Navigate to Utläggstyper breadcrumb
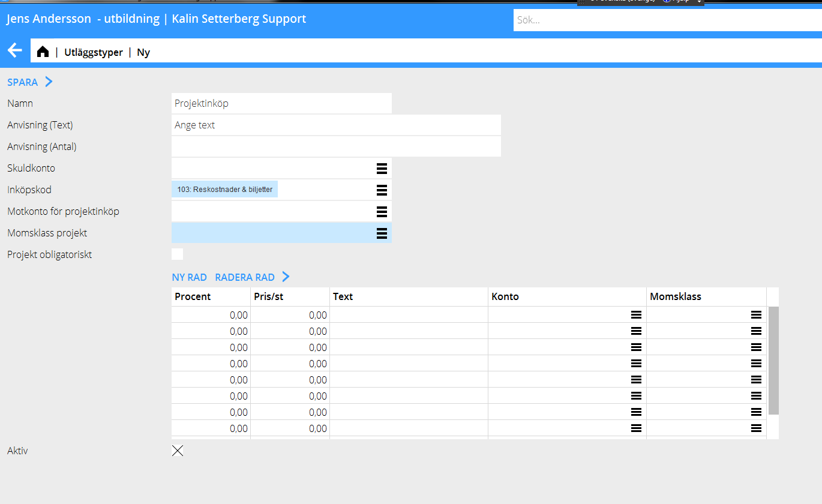822x504 pixels. click(x=94, y=52)
